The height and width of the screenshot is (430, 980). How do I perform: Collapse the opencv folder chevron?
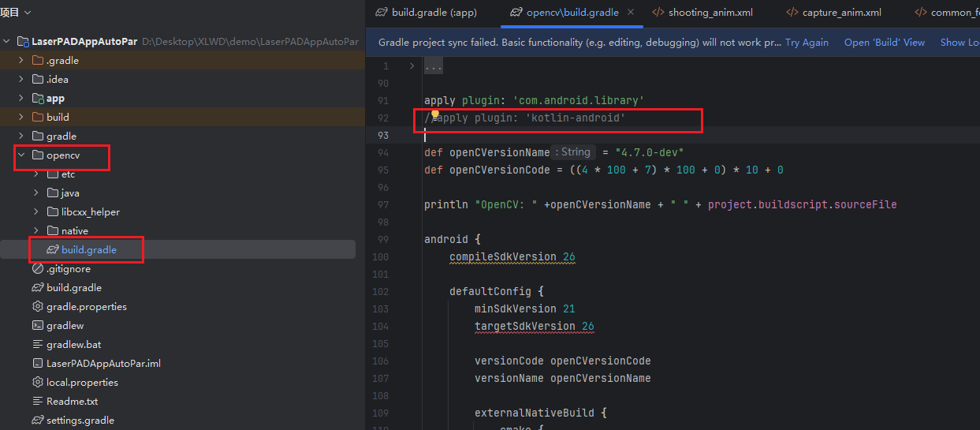click(22, 155)
